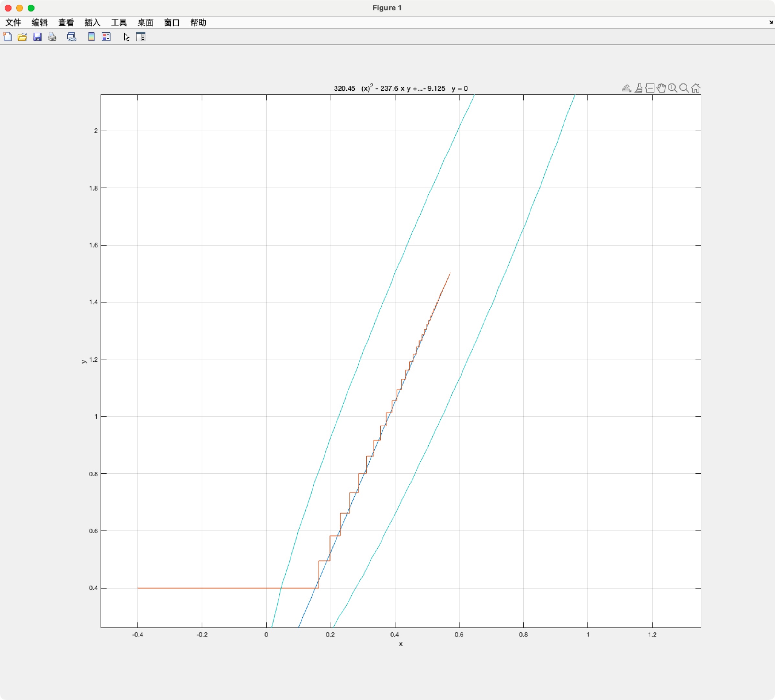Restore view with Home icon

(695, 88)
